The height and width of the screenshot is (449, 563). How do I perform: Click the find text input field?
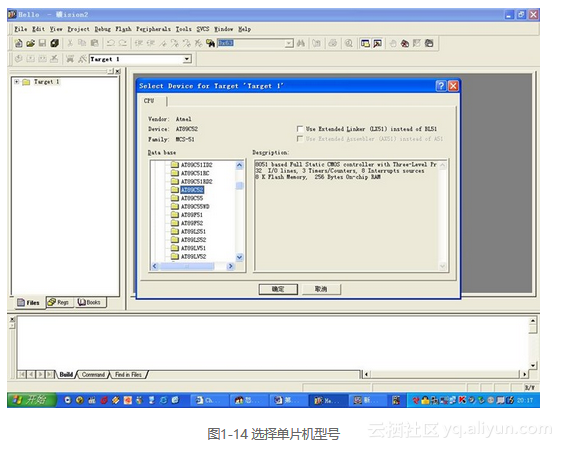tap(251, 43)
